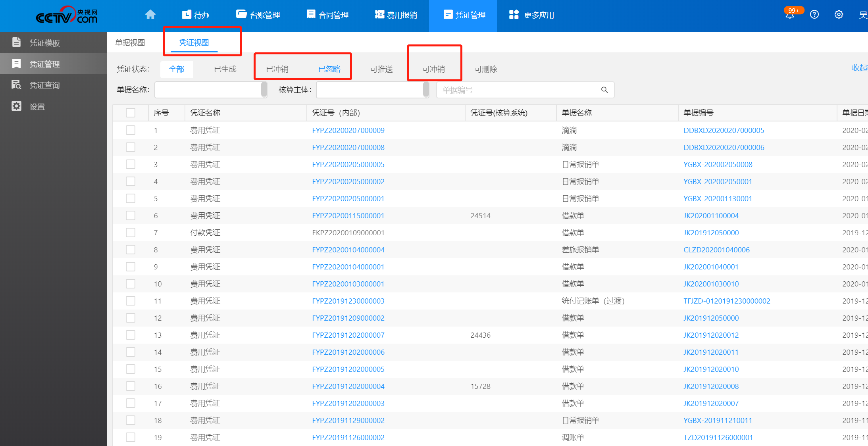Open document link TFJZD-0120191230000002
Image resolution: width=868 pixels, height=446 pixels.
[x=727, y=301]
